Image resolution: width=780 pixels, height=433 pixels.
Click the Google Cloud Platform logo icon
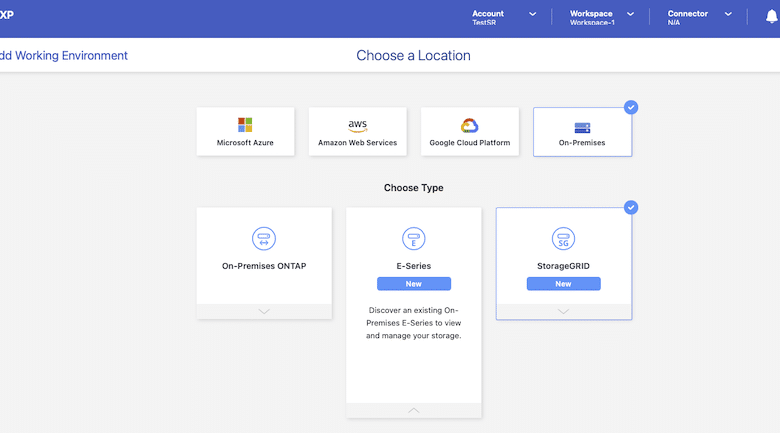(x=470, y=125)
